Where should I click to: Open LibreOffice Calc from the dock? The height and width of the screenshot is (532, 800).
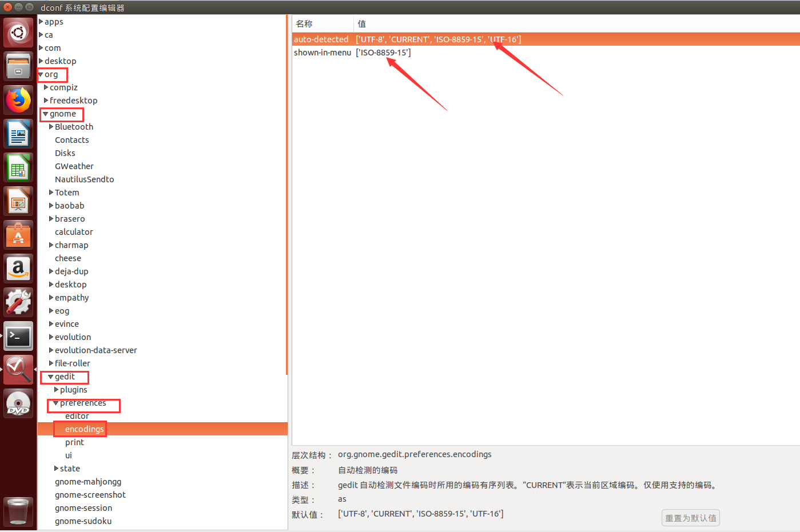click(18, 167)
